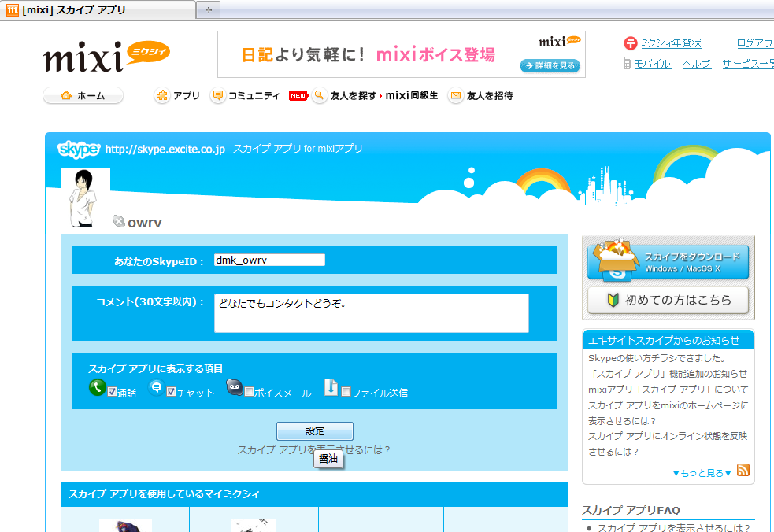This screenshot has height=532, width=774.
Task: Click the file transfer download icon
Action: pyautogui.click(x=331, y=387)
